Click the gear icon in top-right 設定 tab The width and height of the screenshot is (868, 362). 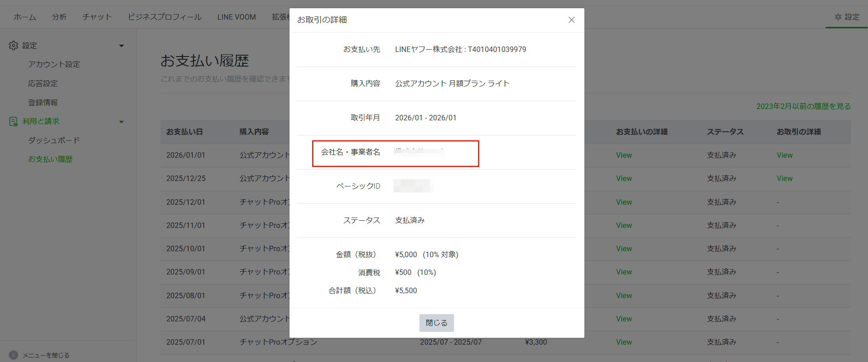(838, 17)
